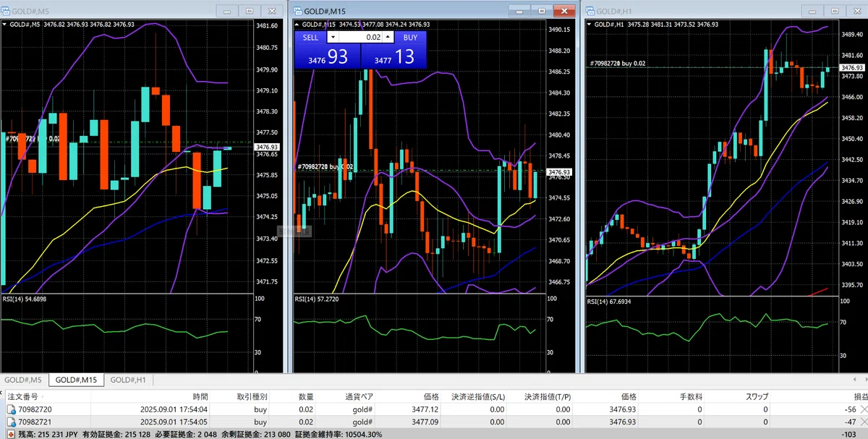Screen dimensions: 868x439
Task: Open the lot volume dropdown arrow
Action: click(x=332, y=37)
